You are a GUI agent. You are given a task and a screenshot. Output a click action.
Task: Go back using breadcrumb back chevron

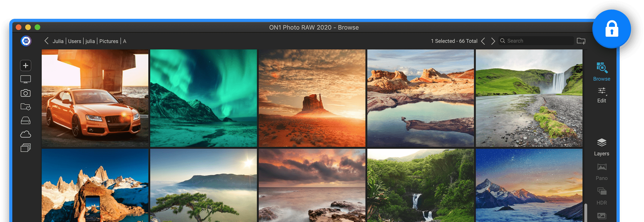[46, 41]
